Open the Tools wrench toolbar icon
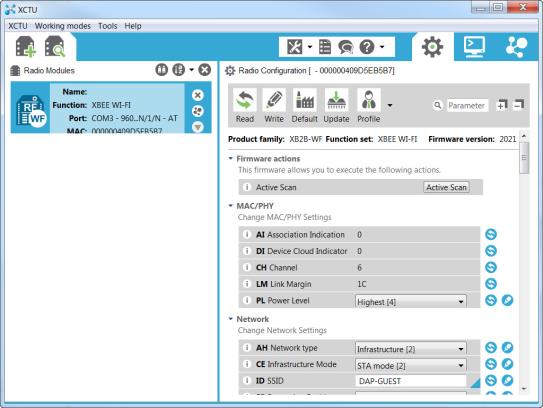The height and width of the screenshot is (408, 543). tap(294, 47)
